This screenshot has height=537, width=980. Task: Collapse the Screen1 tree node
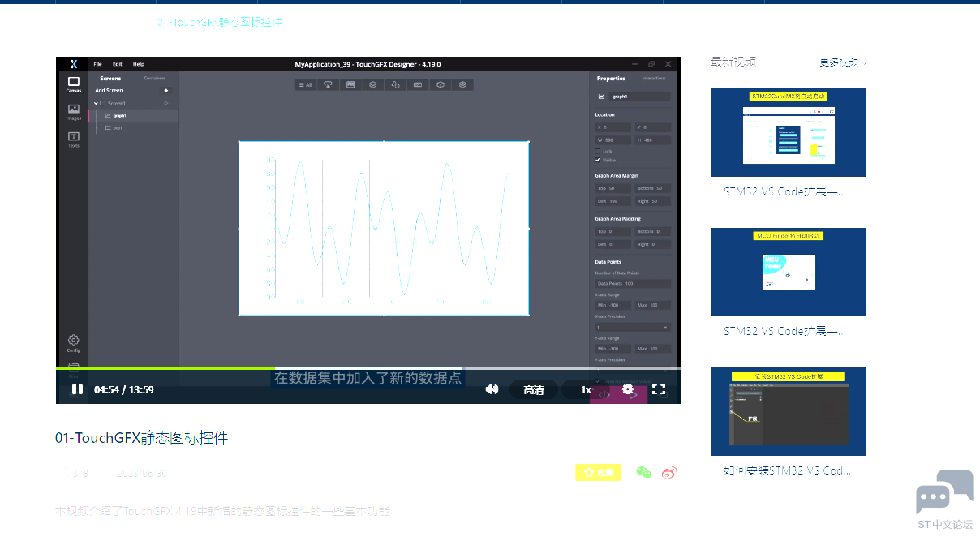pyautogui.click(x=96, y=103)
